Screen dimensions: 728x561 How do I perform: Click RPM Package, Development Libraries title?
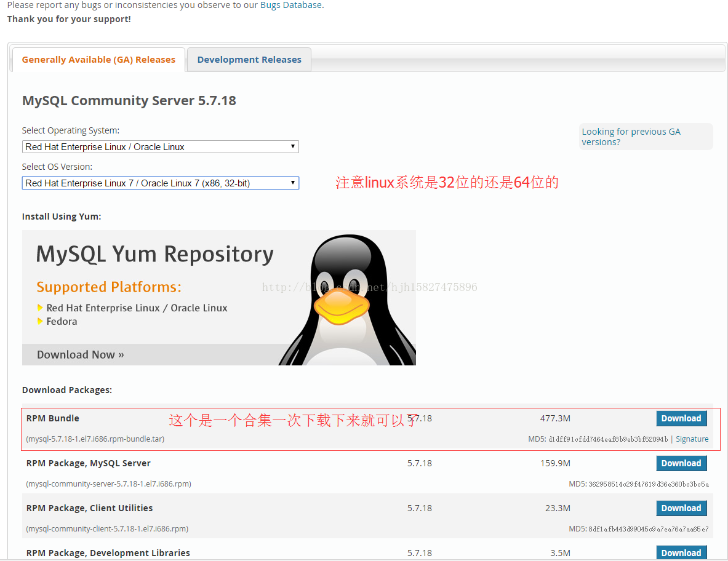point(108,553)
